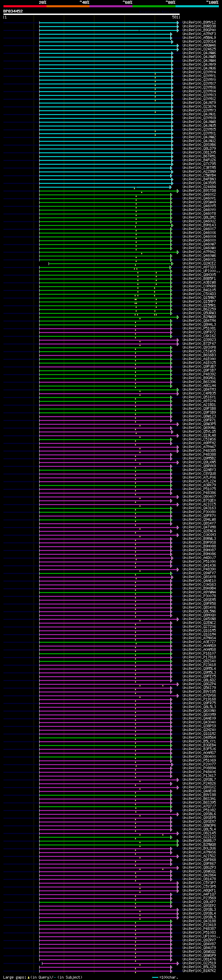Viewport: 222px width, 980px height.
Task: Select hit UniRef100_A7P842
Action: [199, 251]
